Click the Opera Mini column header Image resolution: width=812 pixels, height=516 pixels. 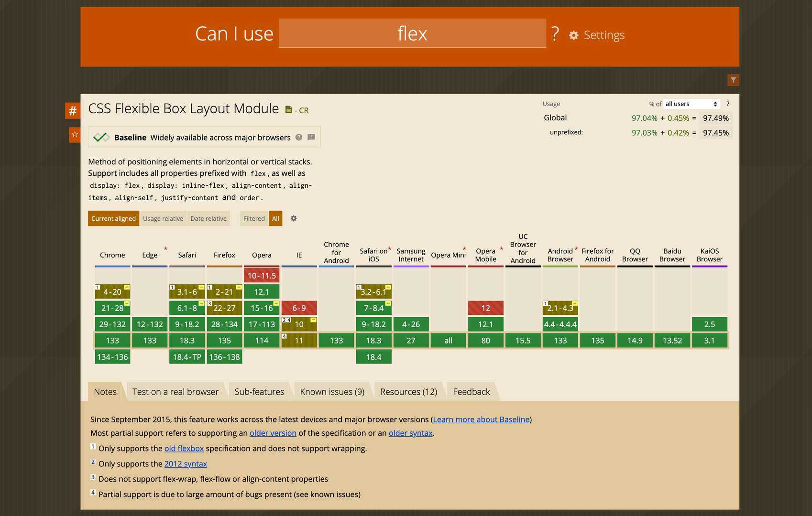[x=448, y=255]
